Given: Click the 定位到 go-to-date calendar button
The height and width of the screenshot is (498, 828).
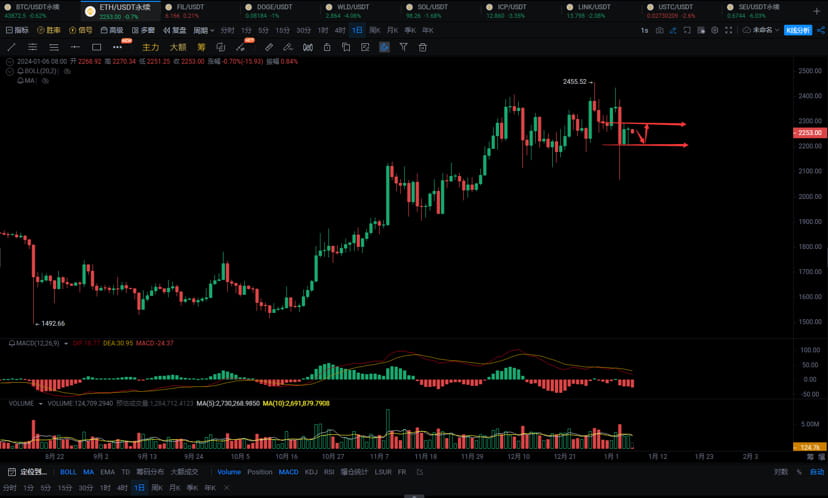Looking at the screenshot, I should 27,472.
